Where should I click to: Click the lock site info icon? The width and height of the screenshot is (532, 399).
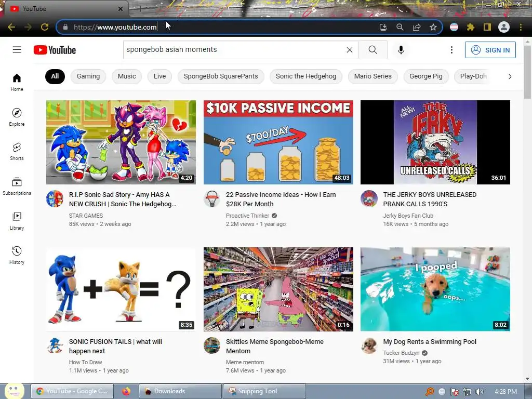(x=65, y=27)
